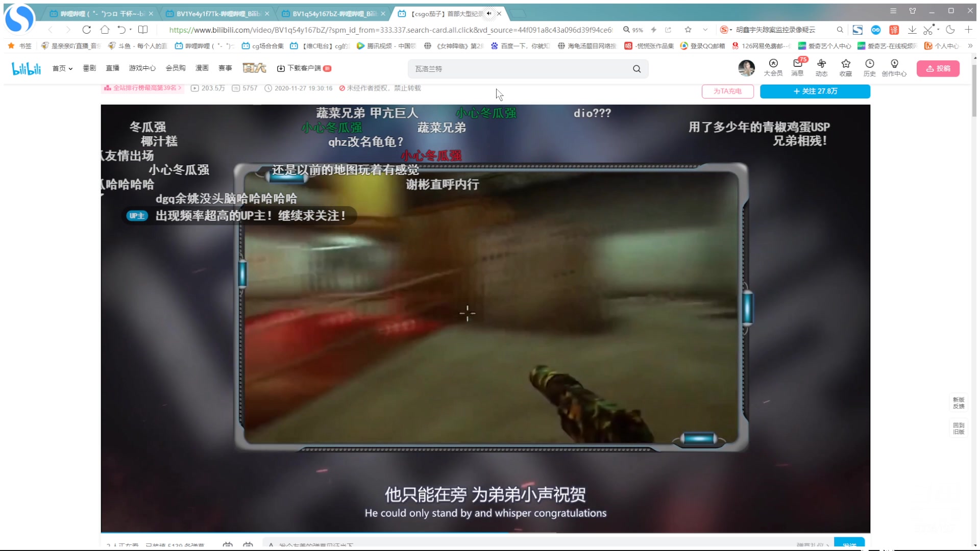
Task: Open the user avatar profile
Action: pos(746,68)
